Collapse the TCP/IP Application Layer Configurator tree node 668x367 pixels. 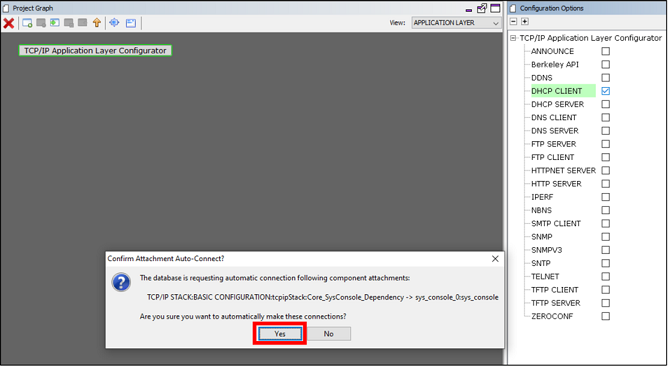[513, 38]
